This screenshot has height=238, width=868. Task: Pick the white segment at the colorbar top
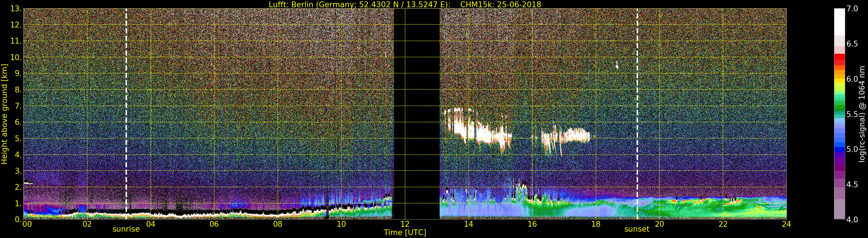tap(839, 22)
